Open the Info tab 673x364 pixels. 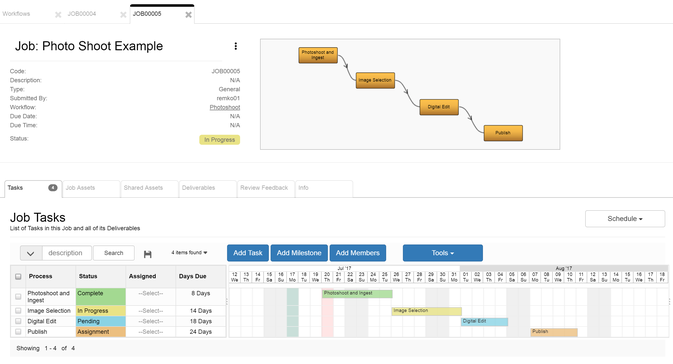point(324,188)
